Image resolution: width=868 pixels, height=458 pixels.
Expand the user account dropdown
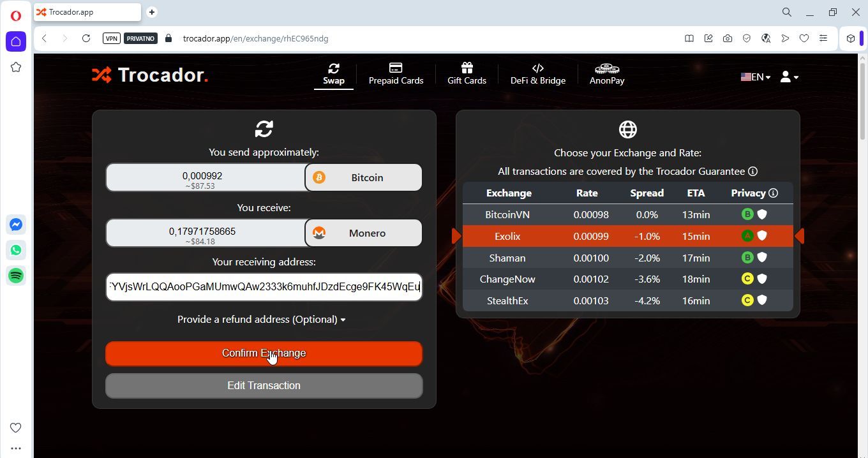point(789,77)
